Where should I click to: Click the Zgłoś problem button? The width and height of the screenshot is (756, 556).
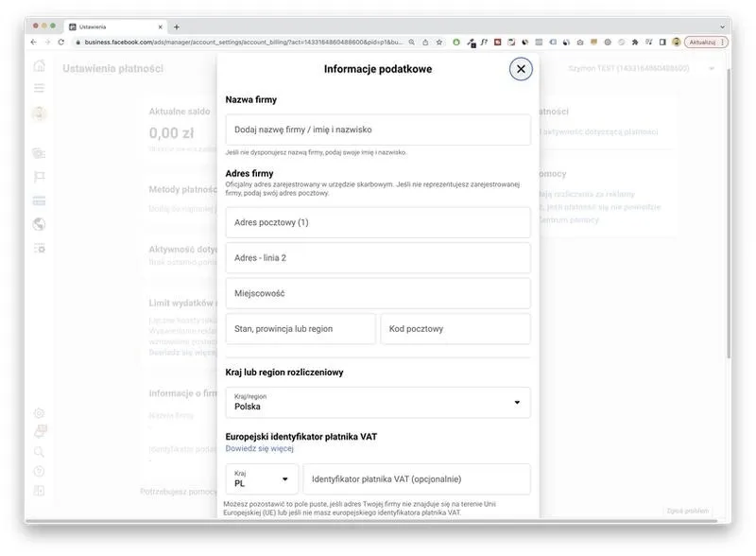click(688, 511)
